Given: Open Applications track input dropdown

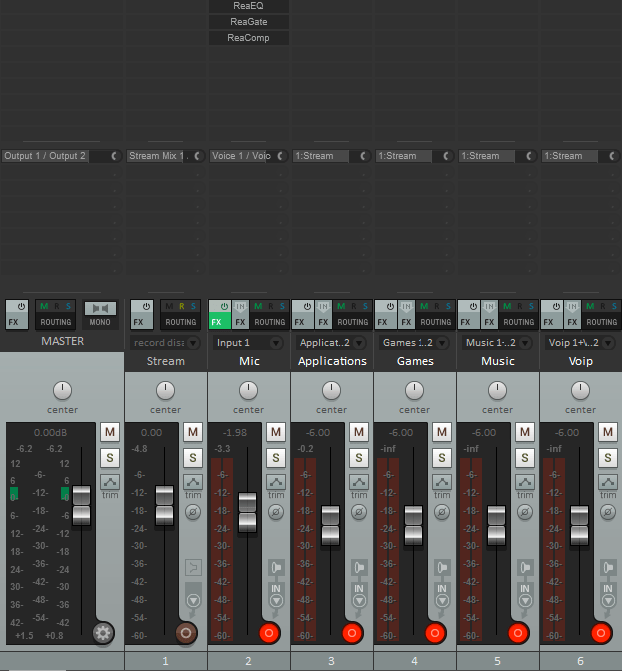Looking at the screenshot, I should [x=331, y=343].
